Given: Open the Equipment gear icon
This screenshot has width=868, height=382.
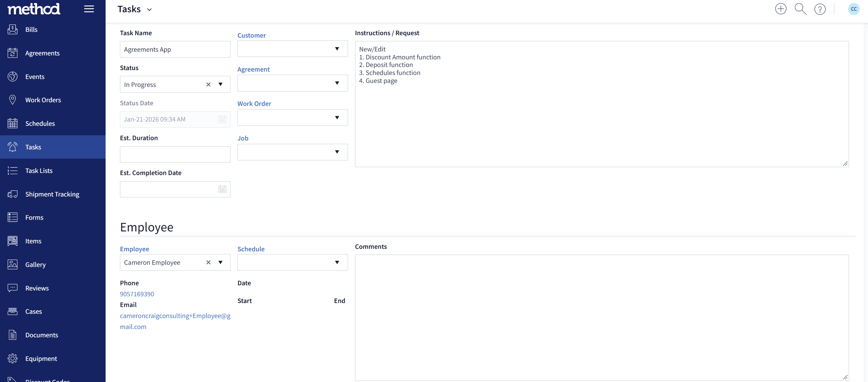Looking at the screenshot, I should tap(13, 358).
